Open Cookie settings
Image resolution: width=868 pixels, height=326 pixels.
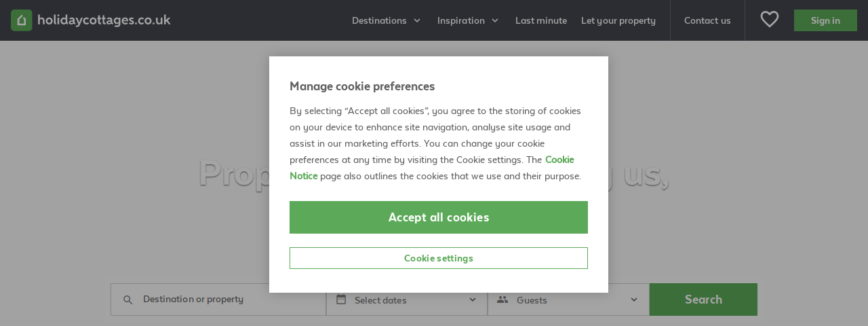point(439,258)
